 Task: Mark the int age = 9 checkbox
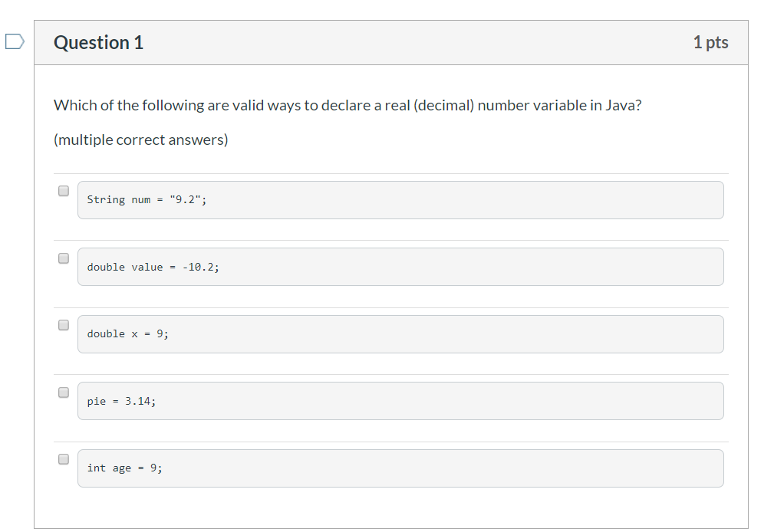coord(64,459)
